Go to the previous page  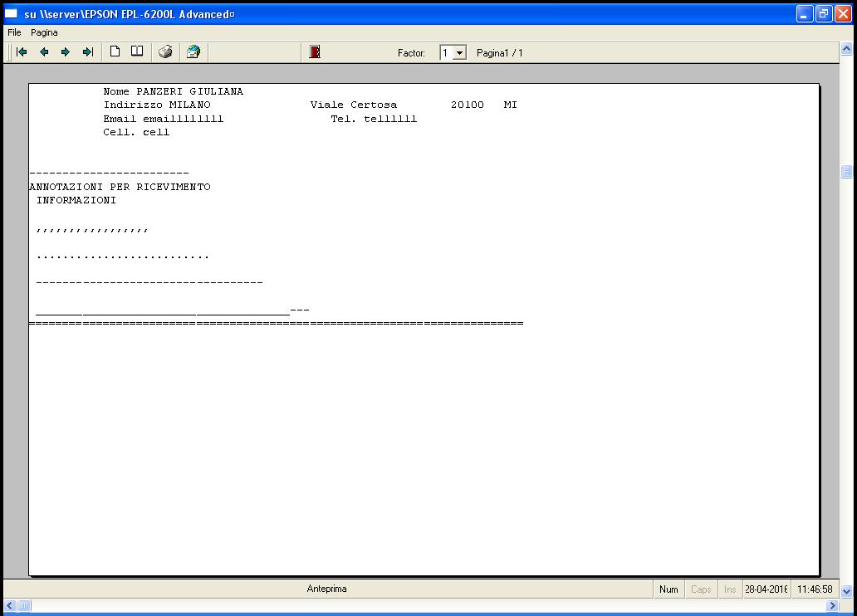pos(44,52)
